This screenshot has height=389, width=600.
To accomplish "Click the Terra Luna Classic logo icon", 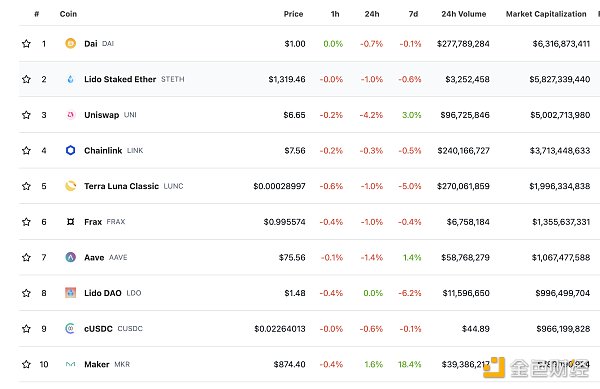I will pos(70,186).
